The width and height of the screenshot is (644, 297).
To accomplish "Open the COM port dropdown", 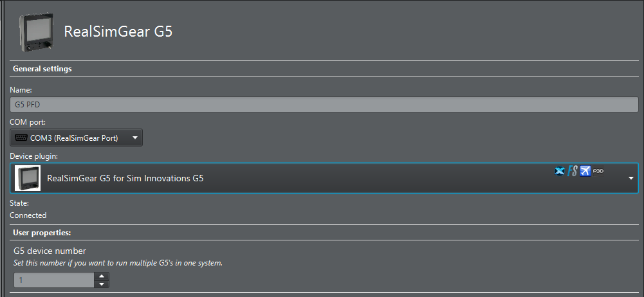I will (76, 138).
